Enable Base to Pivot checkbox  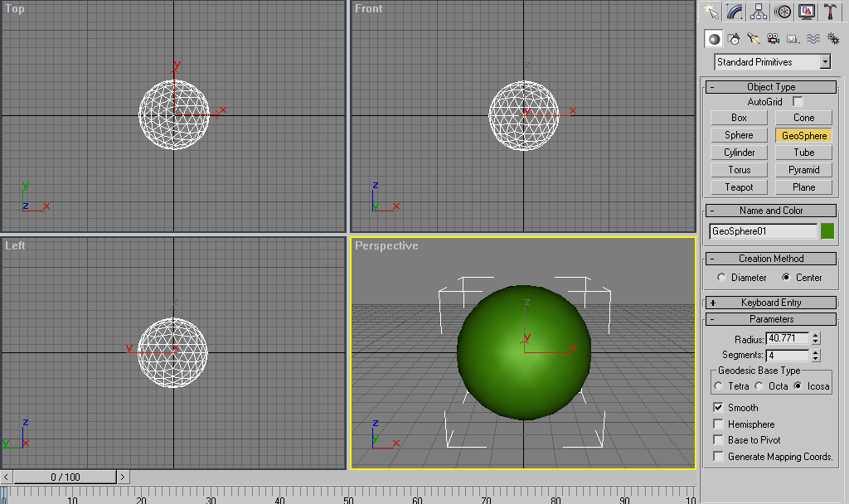[718, 439]
